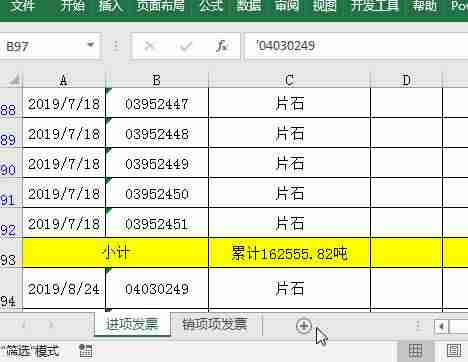The image size is (468, 362).
Task: Cancel entry with the X icon
Action: [x=150, y=46]
